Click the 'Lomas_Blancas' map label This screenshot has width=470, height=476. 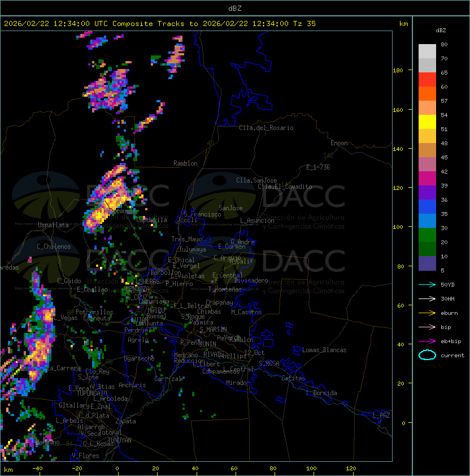pyautogui.click(x=324, y=350)
